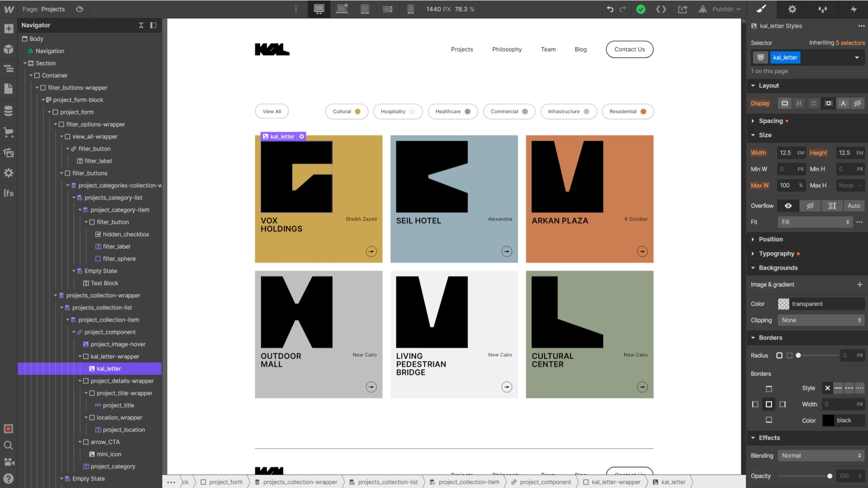Open the code export brackets icon

661,9
